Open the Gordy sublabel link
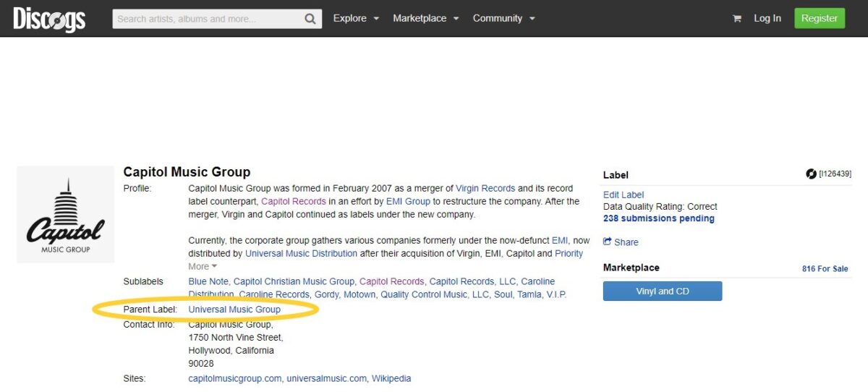The height and width of the screenshot is (392, 868). point(325,294)
